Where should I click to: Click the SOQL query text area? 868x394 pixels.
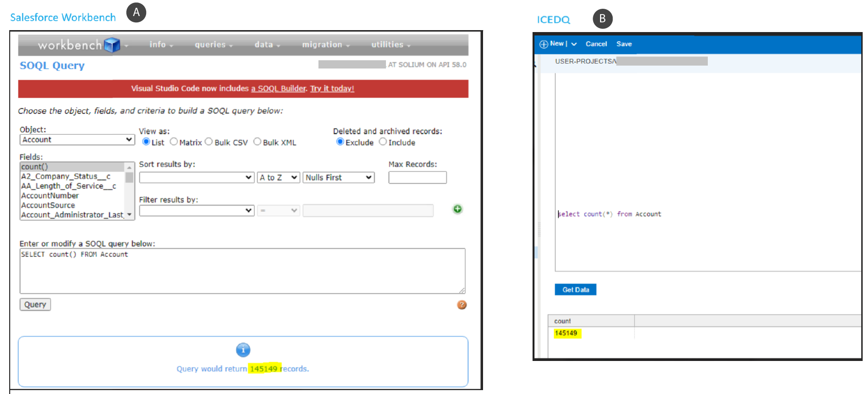(x=242, y=271)
